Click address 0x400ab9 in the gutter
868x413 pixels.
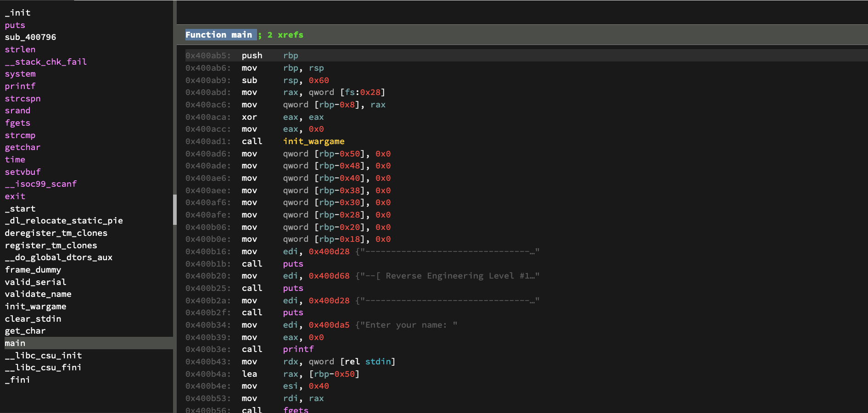coord(208,80)
